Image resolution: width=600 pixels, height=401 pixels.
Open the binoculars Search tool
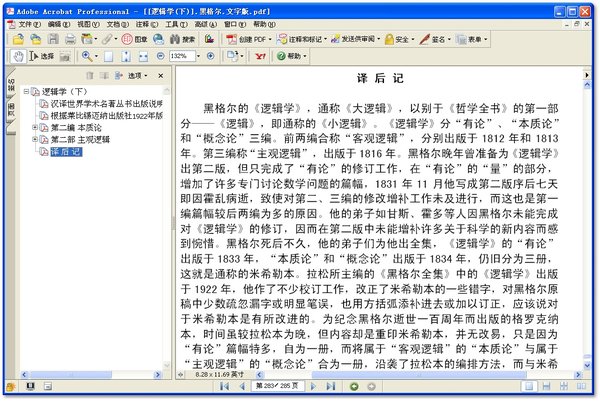point(182,39)
